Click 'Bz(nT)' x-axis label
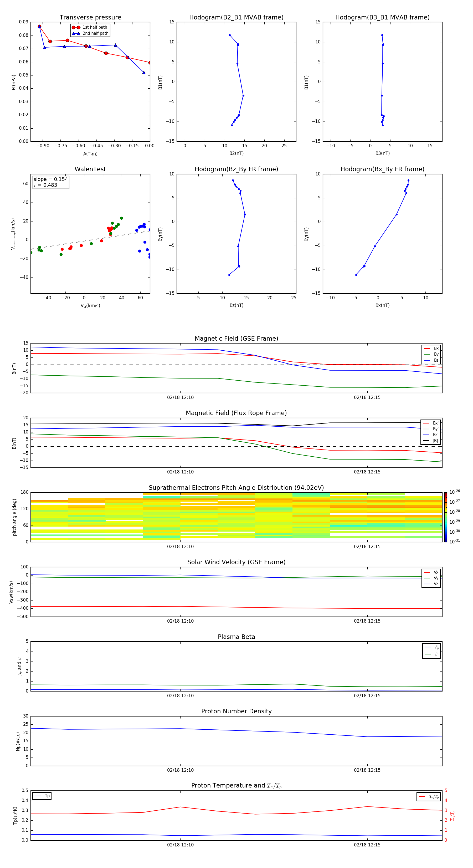 click(x=236, y=305)
